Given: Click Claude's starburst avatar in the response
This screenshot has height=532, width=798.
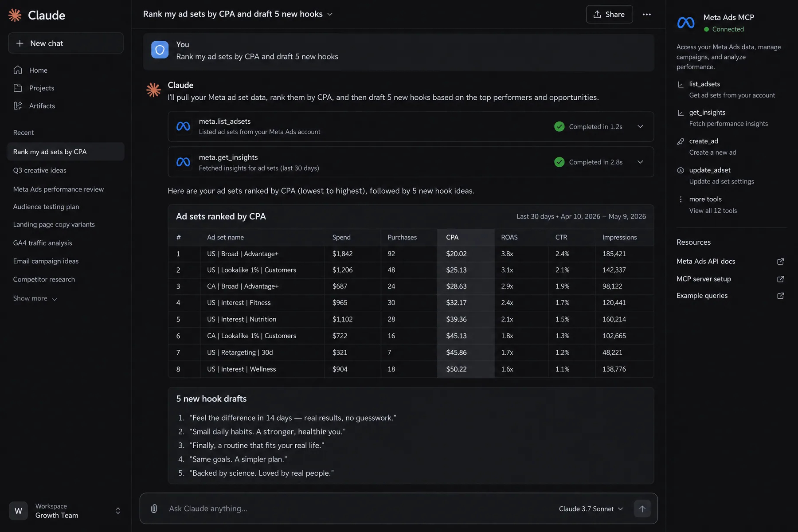Looking at the screenshot, I should click(153, 90).
